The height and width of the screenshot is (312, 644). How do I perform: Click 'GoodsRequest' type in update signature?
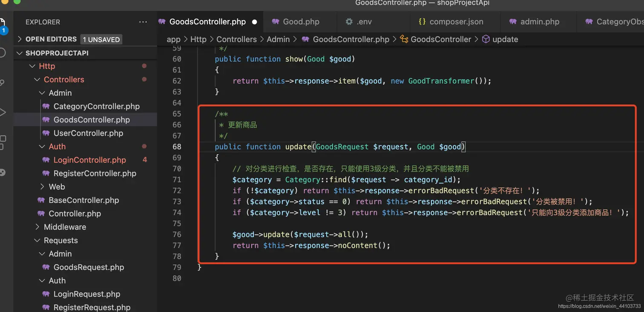[x=342, y=147]
